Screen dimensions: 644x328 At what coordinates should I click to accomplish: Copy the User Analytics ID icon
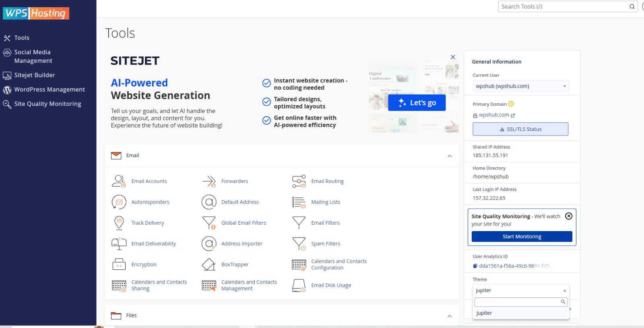click(x=475, y=266)
